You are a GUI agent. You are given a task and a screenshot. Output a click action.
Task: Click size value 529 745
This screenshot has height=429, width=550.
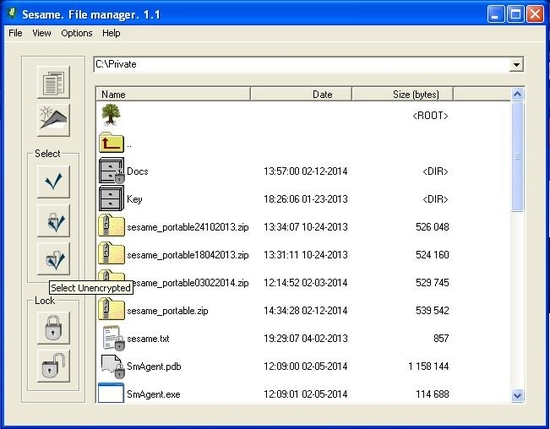pyautogui.click(x=432, y=283)
